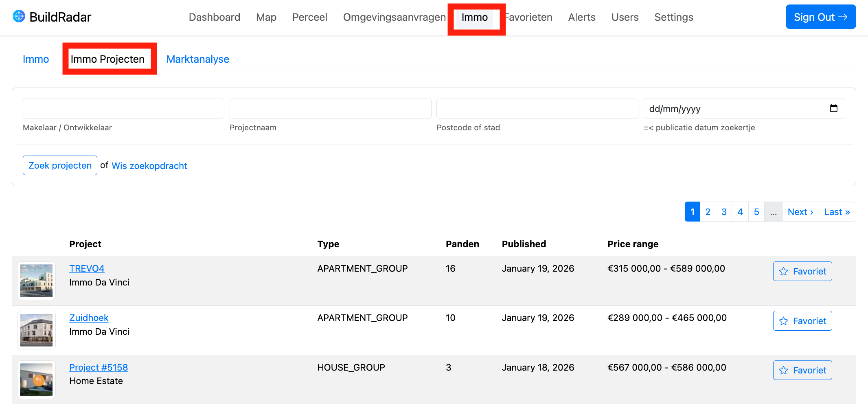Click the BuildRadar radar logo icon
This screenshot has height=404, width=868.
[x=19, y=16]
